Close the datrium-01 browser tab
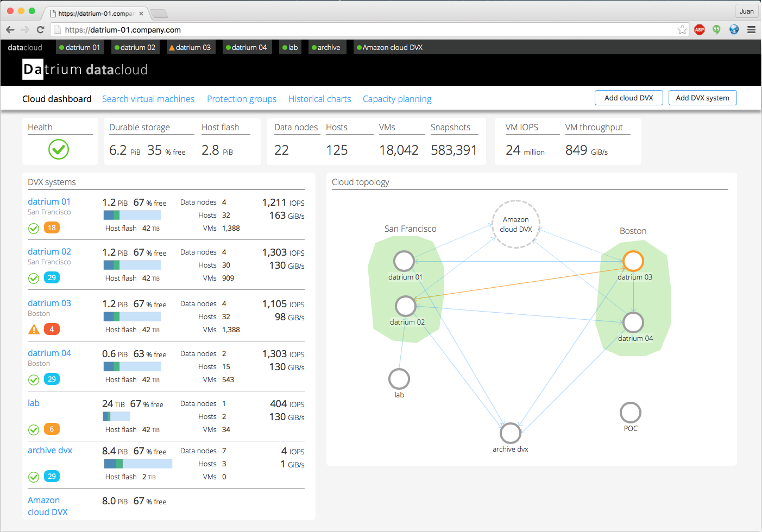 point(141,14)
